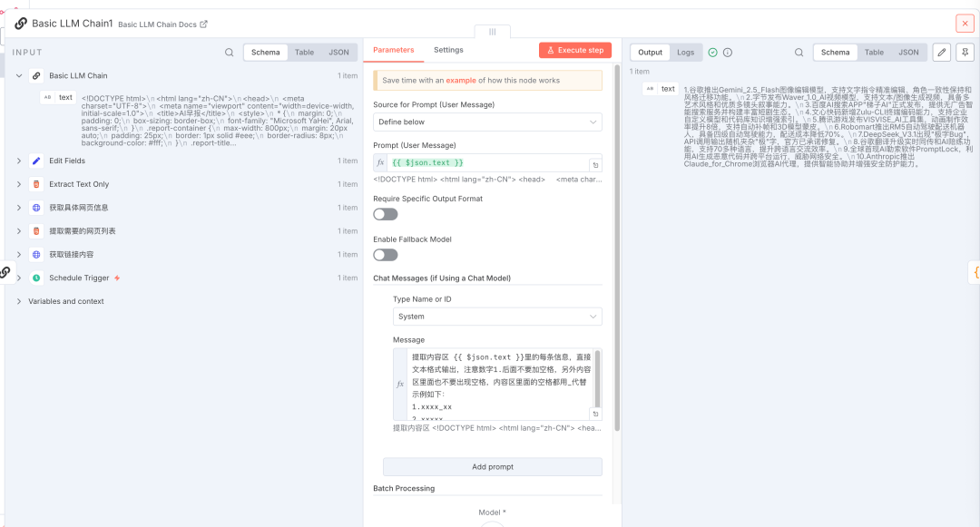Click the Basic LLM Chain chain-link node icon

click(36, 75)
